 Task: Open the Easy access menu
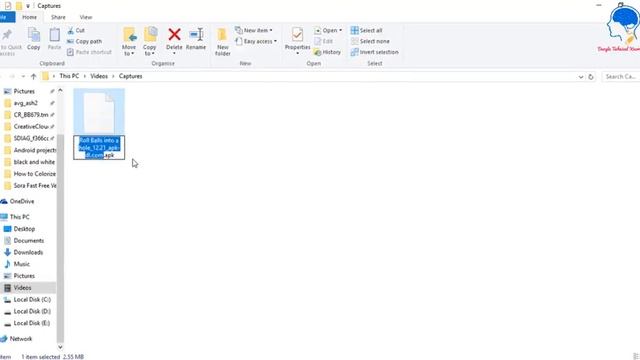[x=256, y=41]
